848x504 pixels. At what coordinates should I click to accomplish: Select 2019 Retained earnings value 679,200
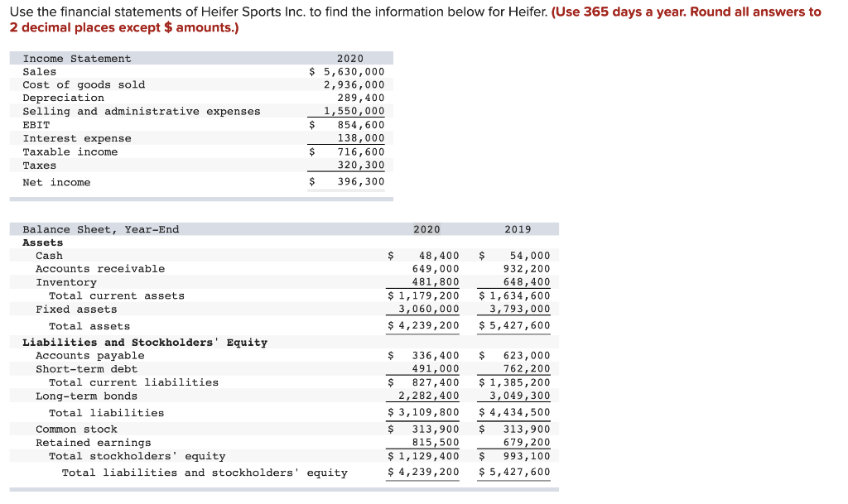pyautogui.click(x=526, y=443)
